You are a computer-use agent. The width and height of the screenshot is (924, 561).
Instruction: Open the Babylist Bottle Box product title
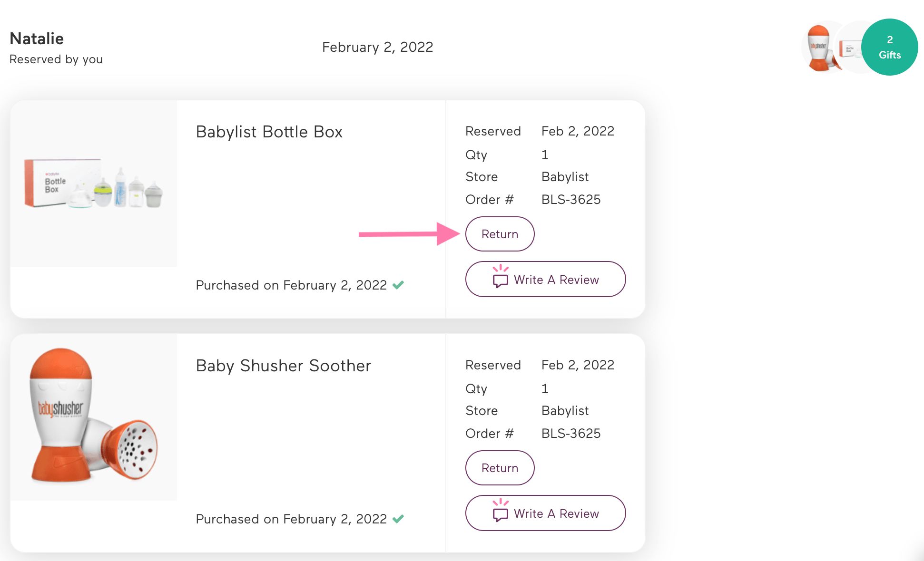[269, 132]
